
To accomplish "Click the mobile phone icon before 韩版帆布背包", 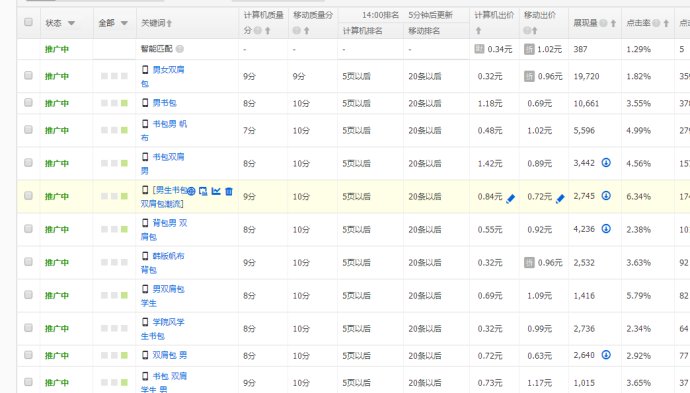I will click(x=145, y=256).
